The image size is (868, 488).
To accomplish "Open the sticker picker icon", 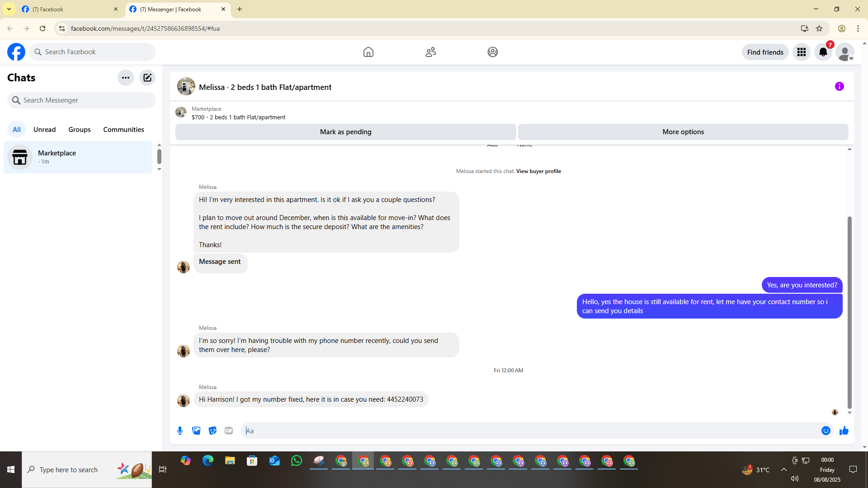I will click(212, 431).
